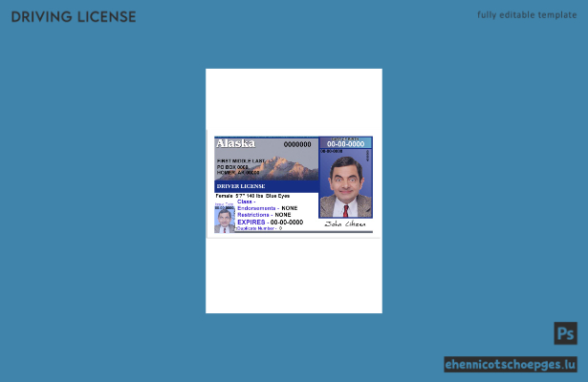Click the 'DRIVER LICENSE' blue banner text
Image resolution: width=588 pixels, height=382 pixels.
tap(241, 186)
